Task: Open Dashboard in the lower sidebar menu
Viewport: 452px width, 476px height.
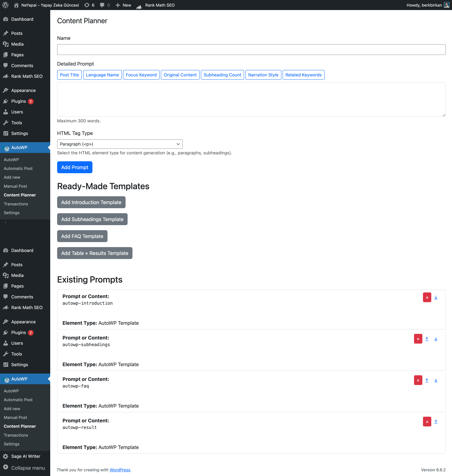Action: pyautogui.click(x=25, y=250)
